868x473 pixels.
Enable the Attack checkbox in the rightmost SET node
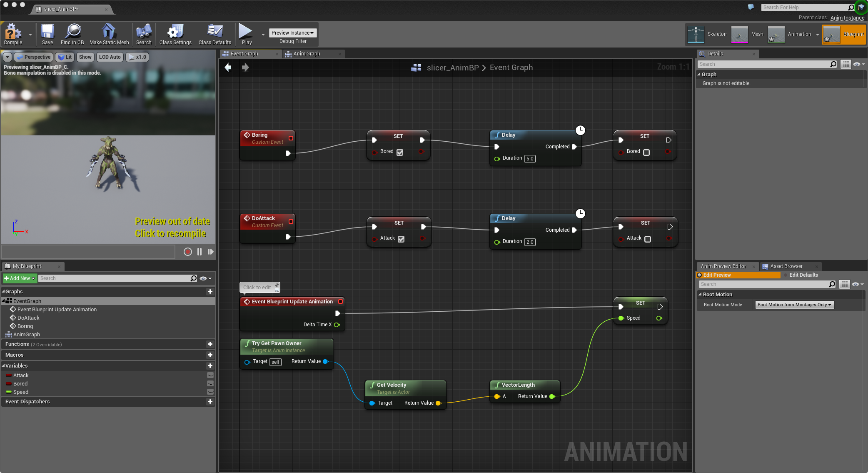647,238
